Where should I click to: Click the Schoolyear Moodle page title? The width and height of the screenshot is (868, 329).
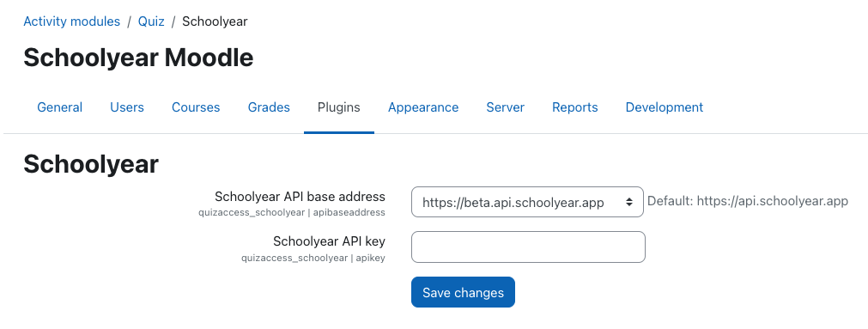(x=138, y=58)
